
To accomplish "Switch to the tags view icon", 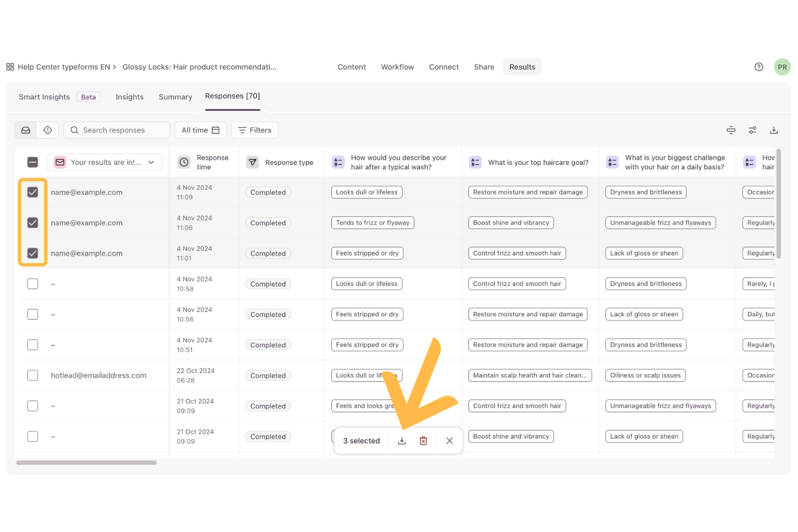I will (x=47, y=130).
